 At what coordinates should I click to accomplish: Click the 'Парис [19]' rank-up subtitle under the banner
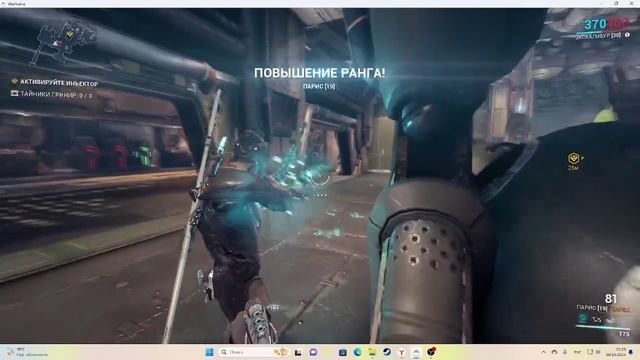click(319, 87)
